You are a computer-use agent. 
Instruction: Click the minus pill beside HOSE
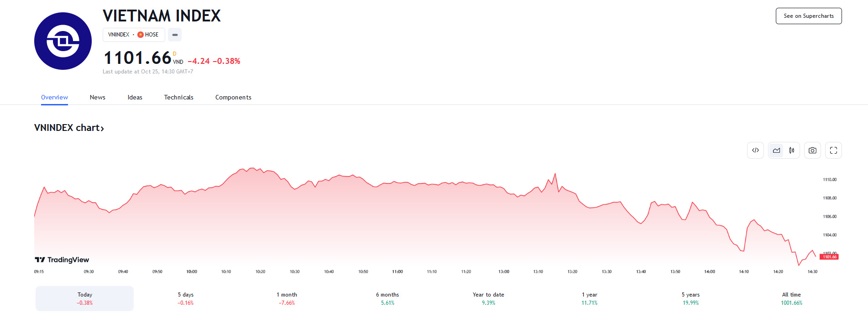(x=175, y=35)
